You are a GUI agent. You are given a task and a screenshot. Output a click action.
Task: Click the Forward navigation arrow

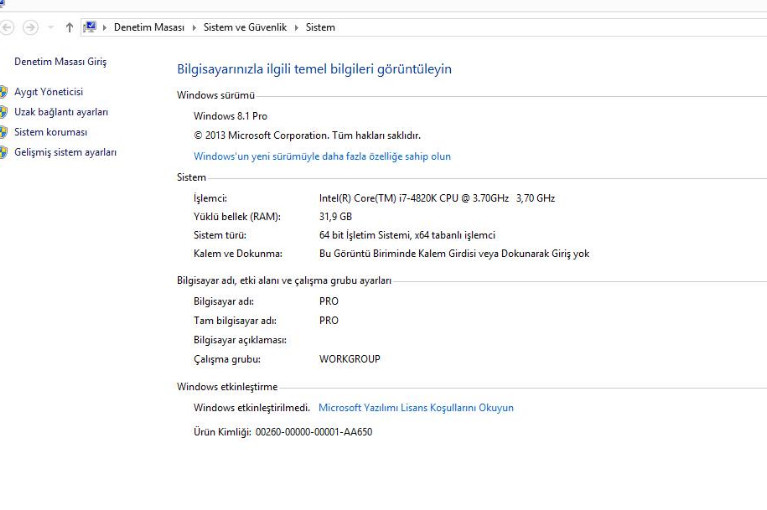(x=30, y=27)
